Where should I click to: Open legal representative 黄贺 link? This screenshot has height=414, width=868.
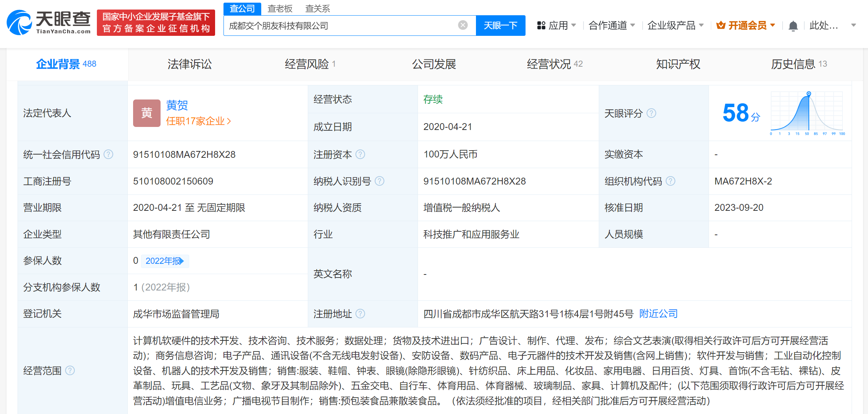177,105
